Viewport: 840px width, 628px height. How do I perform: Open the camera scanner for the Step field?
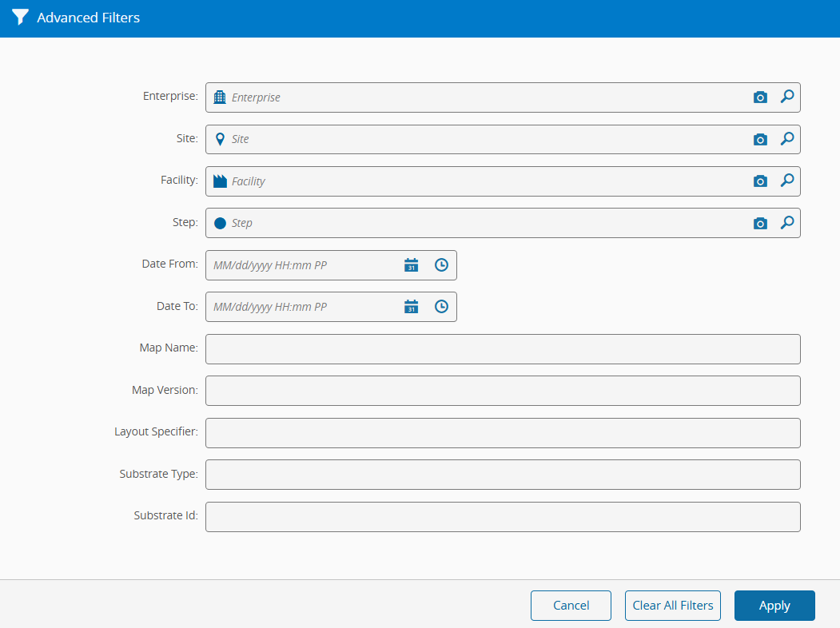click(760, 223)
